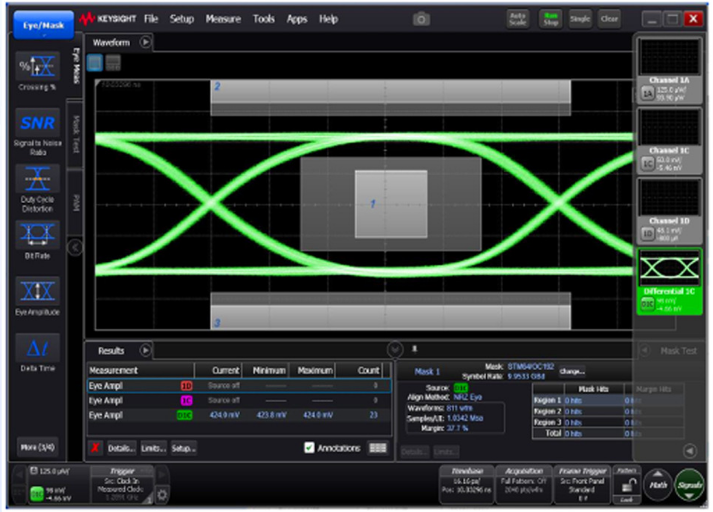Click the Change... mask button
This screenshot has width=713, height=512.
point(571,371)
